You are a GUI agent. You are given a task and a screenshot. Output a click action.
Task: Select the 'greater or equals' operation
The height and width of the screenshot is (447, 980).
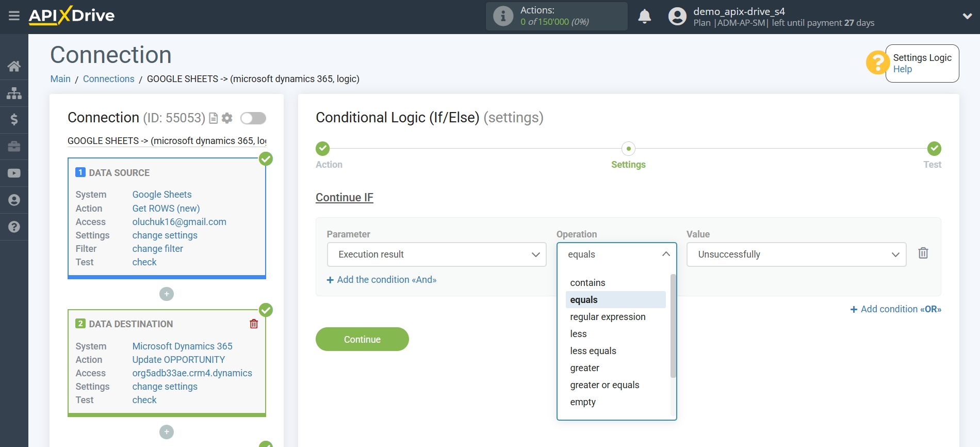tap(615, 385)
